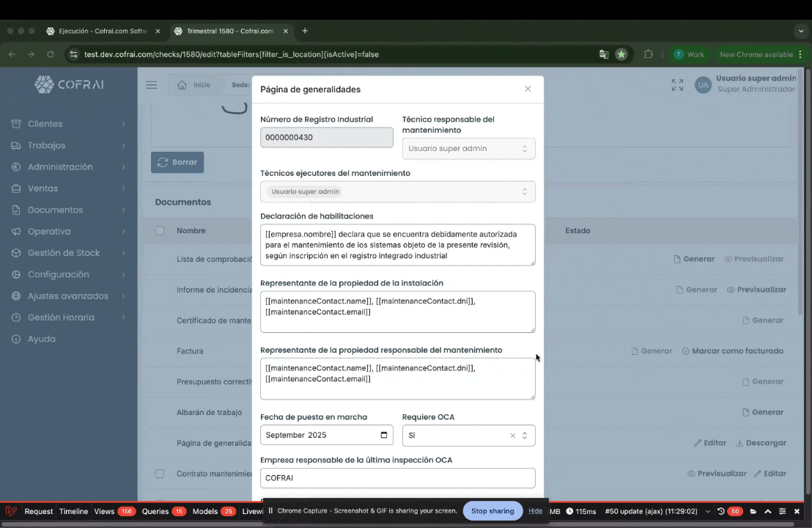
Task: Toggle the select-all checkbox beside Nombre
Action: click(160, 230)
